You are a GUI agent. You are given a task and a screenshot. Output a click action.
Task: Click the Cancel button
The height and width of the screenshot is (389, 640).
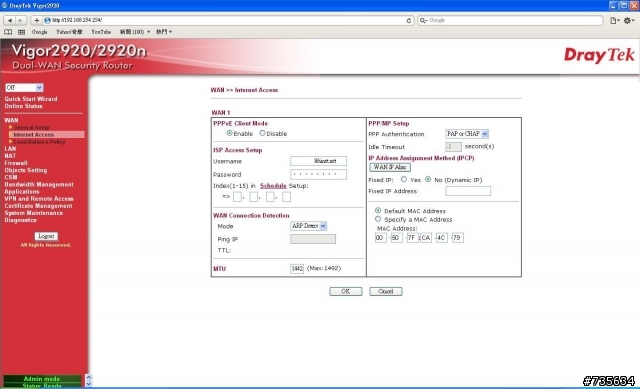click(x=386, y=291)
